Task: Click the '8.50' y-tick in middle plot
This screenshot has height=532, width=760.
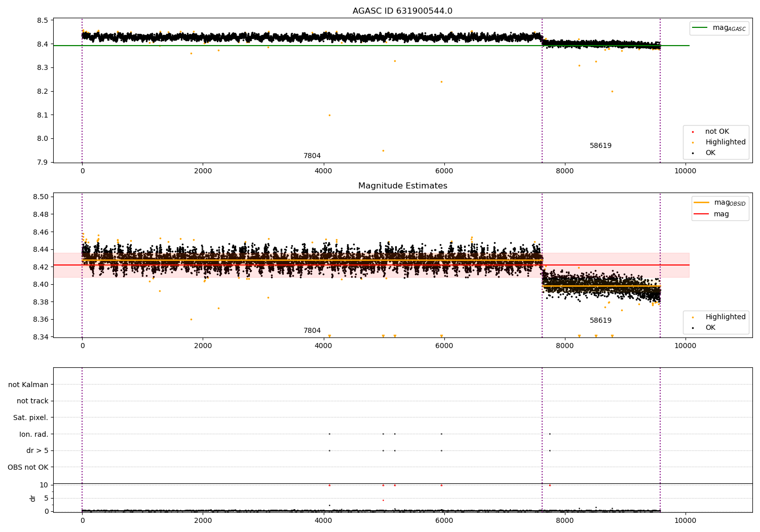Action: (x=41, y=197)
